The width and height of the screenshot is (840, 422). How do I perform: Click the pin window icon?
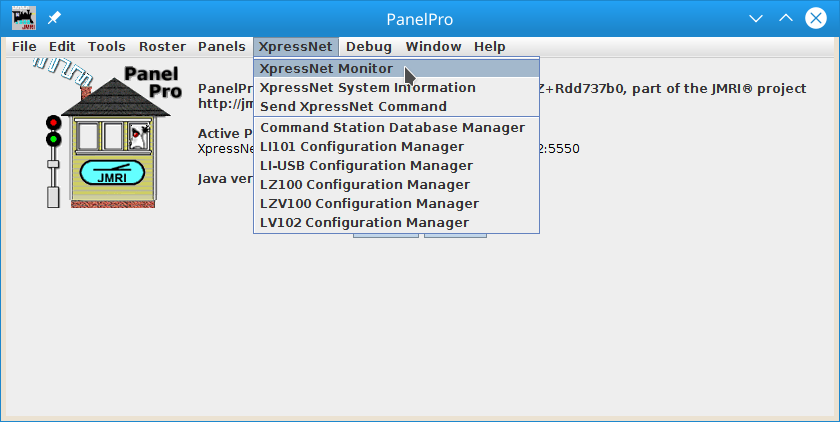point(53,19)
